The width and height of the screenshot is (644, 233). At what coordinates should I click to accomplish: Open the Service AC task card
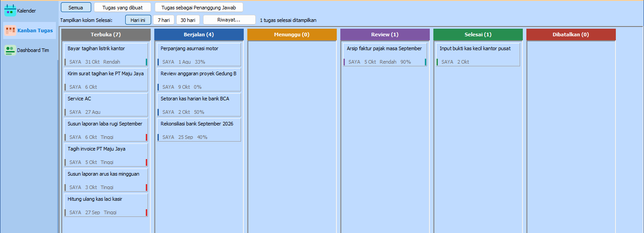coord(106,105)
